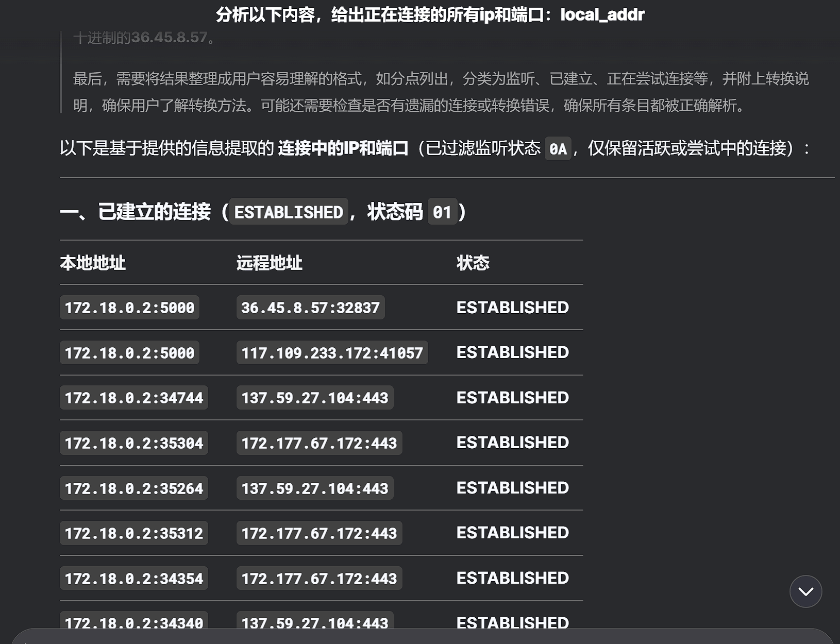Select local address 172.18.0.2:34340

[x=134, y=622]
